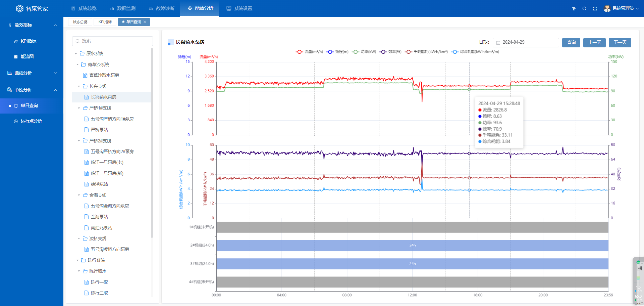Toggle 效率(%) series in legend
This screenshot has height=306, width=644.
pyautogui.click(x=391, y=52)
